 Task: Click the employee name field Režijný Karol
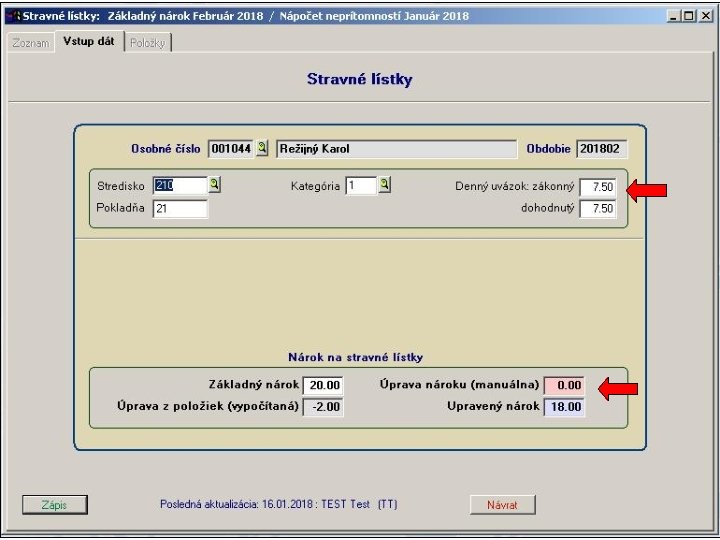[x=397, y=149]
